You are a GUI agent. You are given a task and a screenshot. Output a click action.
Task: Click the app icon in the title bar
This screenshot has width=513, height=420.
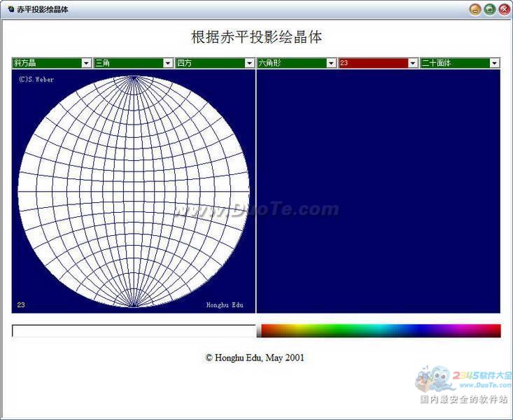(x=10, y=9)
